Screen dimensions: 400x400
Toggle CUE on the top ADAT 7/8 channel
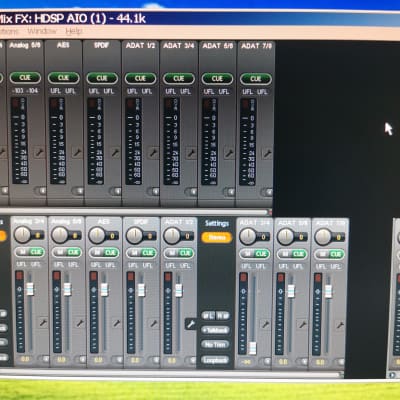[256, 79]
